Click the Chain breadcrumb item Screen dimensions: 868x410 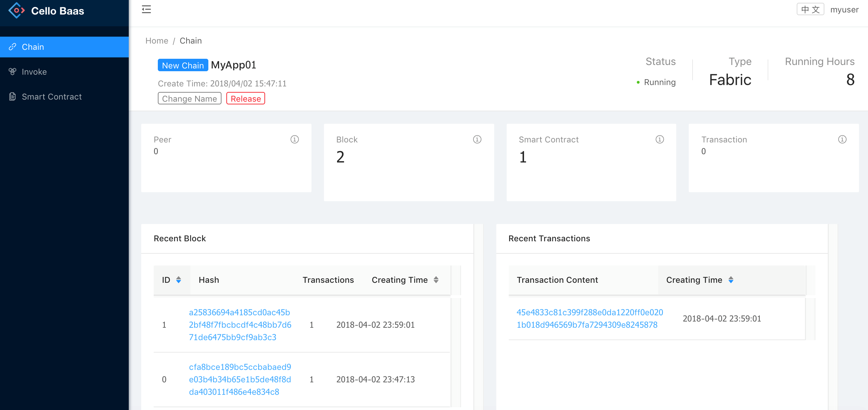[x=191, y=41]
